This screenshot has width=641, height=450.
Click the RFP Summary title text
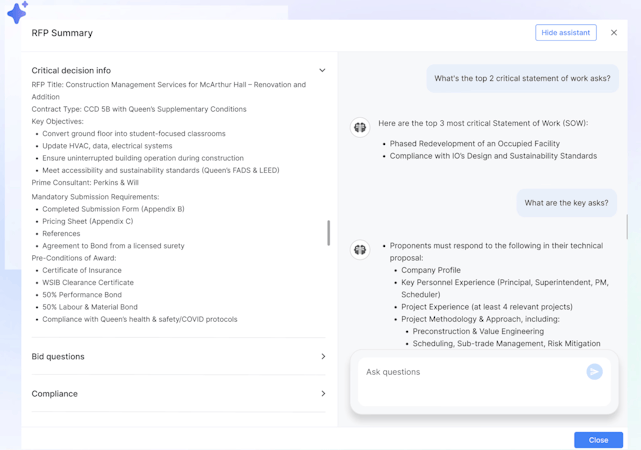pos(62,33)
